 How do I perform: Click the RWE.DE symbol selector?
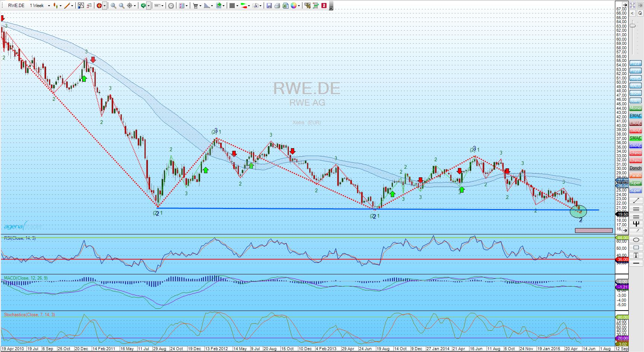(x=16, y=6)
